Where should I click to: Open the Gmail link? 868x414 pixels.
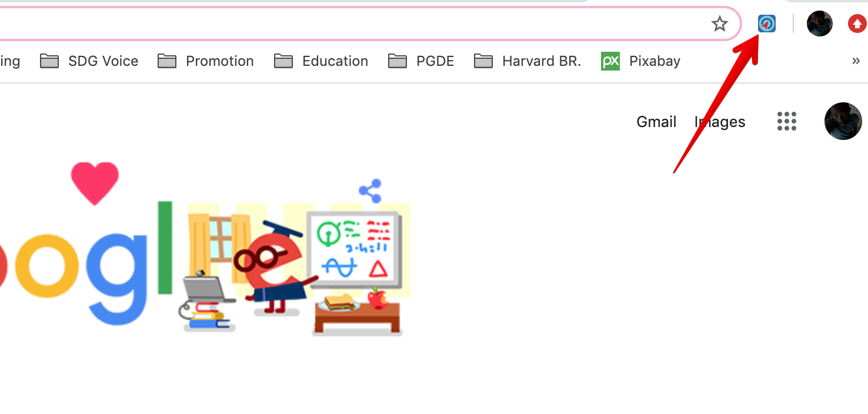pos(656,122)
